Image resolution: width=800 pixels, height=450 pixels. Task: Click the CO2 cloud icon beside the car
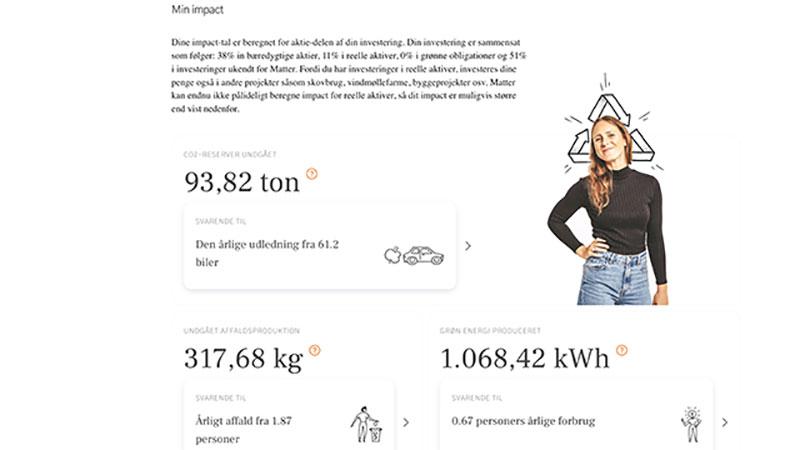point(392,255)
